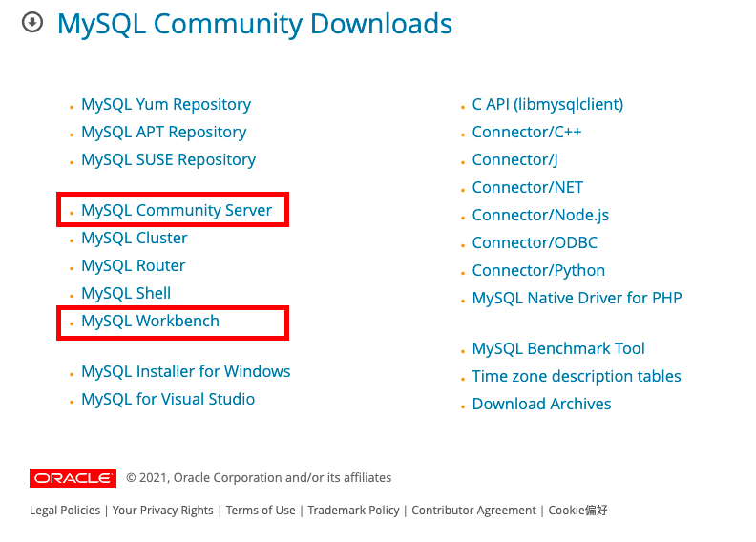Open Your Privacy Rights footer link
The width and height of the screenshot is (756, 542).
[x=162, y=511]
